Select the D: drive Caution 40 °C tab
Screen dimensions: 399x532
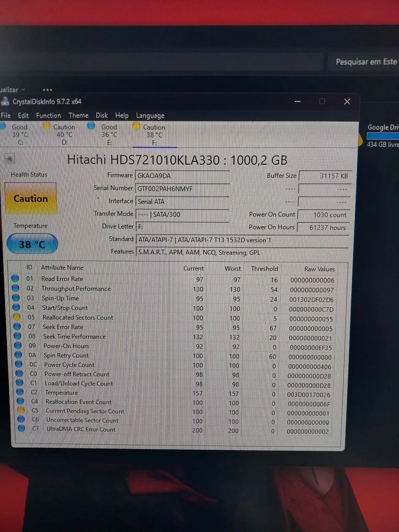[x=61, y=134]
